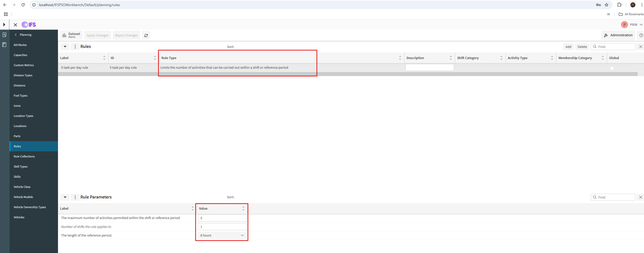Click the Rules panel Find field
644x253 pixels.
pos(613,47)
